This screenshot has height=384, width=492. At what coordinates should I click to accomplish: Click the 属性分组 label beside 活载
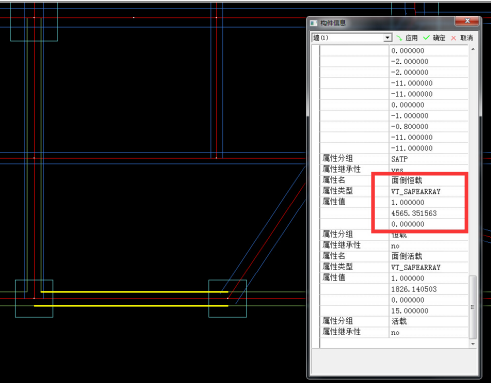pos(337,321)
